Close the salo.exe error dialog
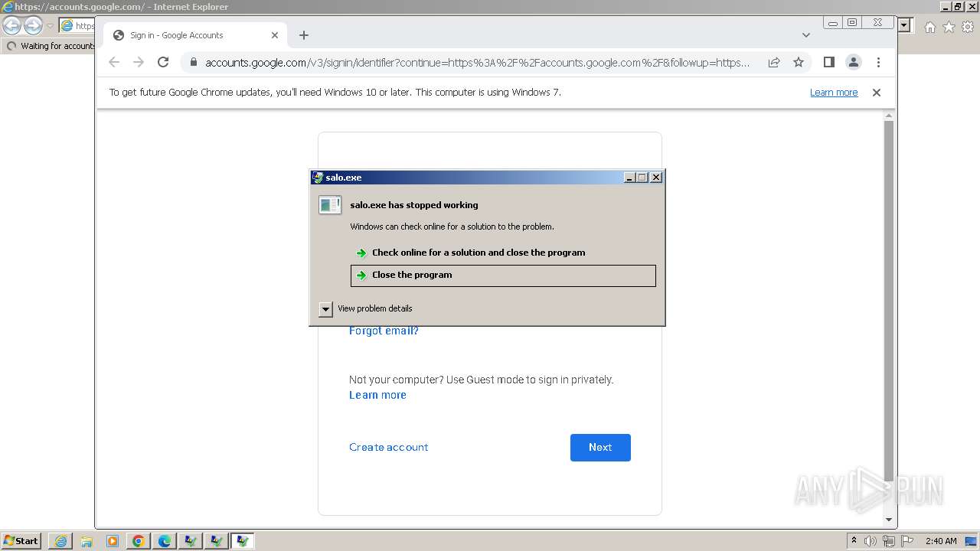The height and width of the screenshot is (551, 980). (656, 178)
